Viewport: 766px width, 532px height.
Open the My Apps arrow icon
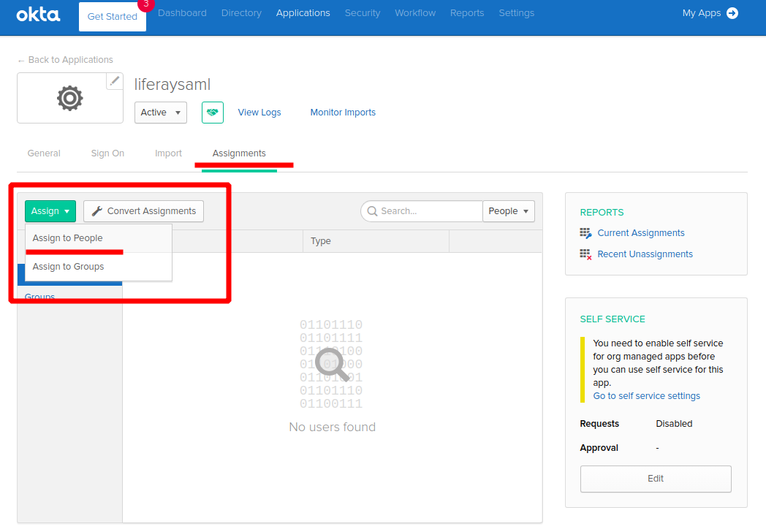pos(732,13)
